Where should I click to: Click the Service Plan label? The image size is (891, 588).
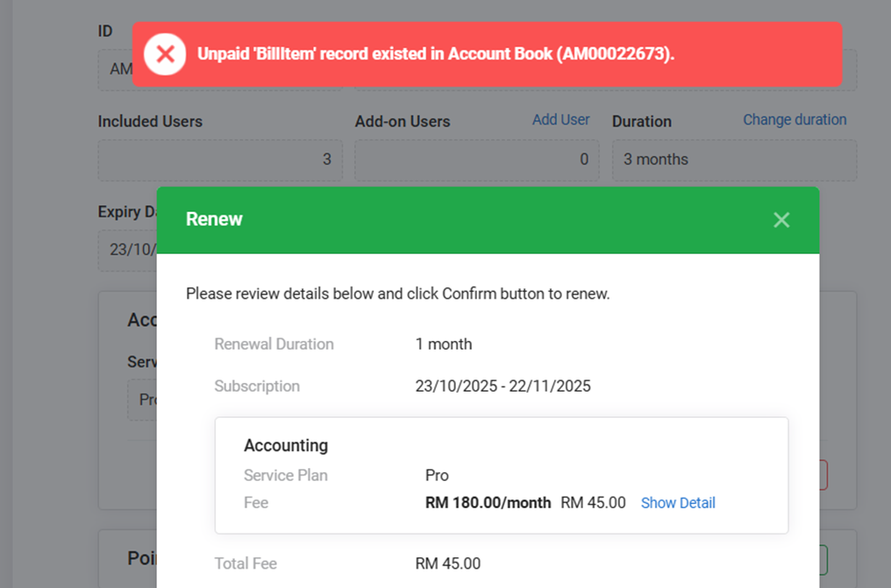tap(286, 475)
